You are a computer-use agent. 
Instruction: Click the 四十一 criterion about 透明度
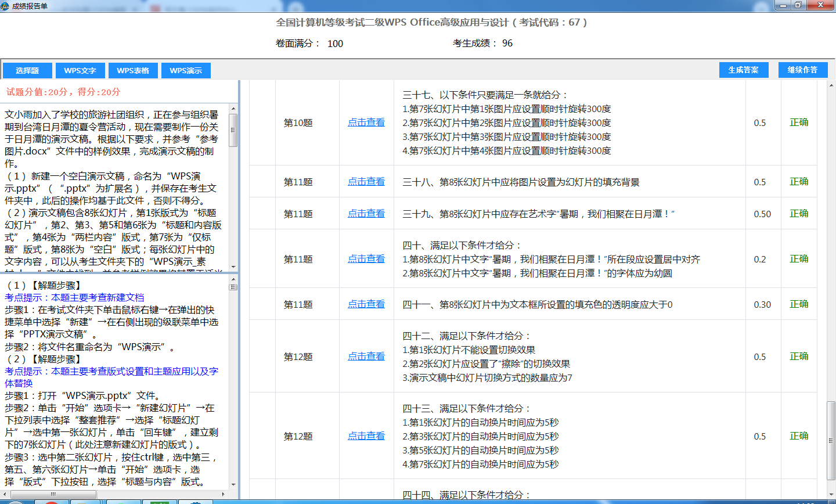tap(538, 305)
